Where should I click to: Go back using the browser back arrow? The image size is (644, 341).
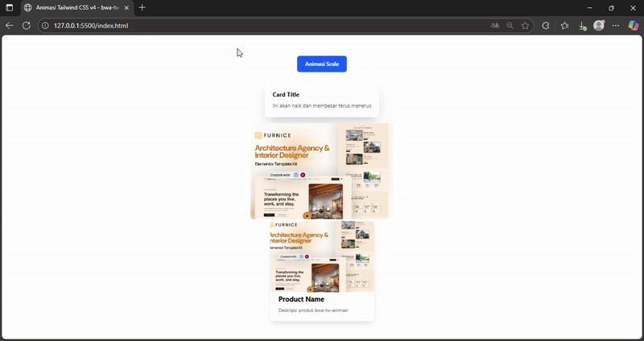click(x=10, y=26)
